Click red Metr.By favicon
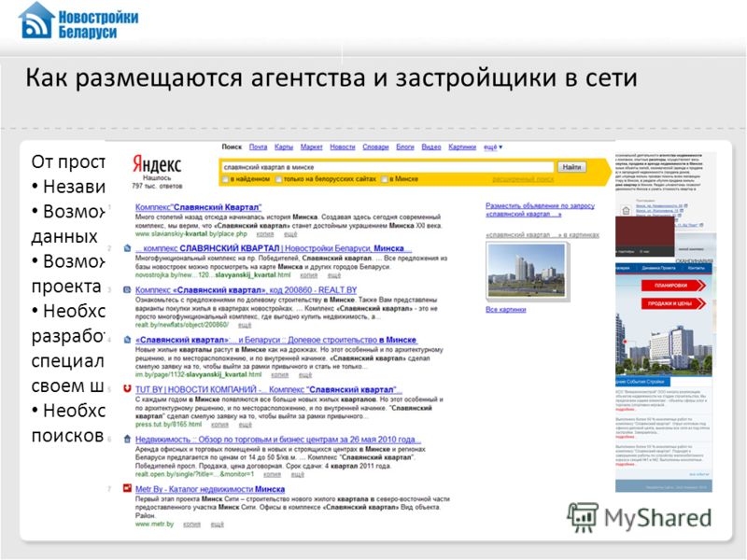Viewport: 747px width, 560px height. (127, 488)
